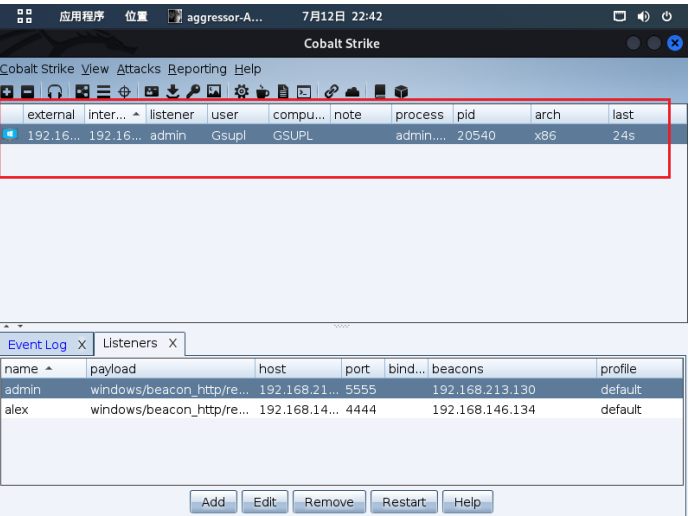The image size is (691, 516).
Task: Click beacon address 192.168.146.134
Action: pyautogui.click(x=483, y=409)
